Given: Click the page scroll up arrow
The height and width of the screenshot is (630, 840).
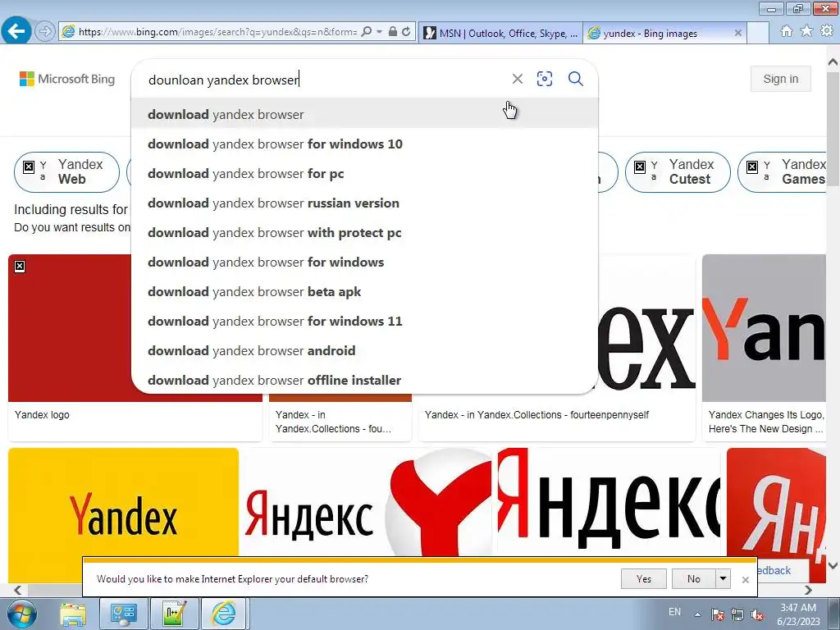Looking at the screenshot, I should (833, 63).
